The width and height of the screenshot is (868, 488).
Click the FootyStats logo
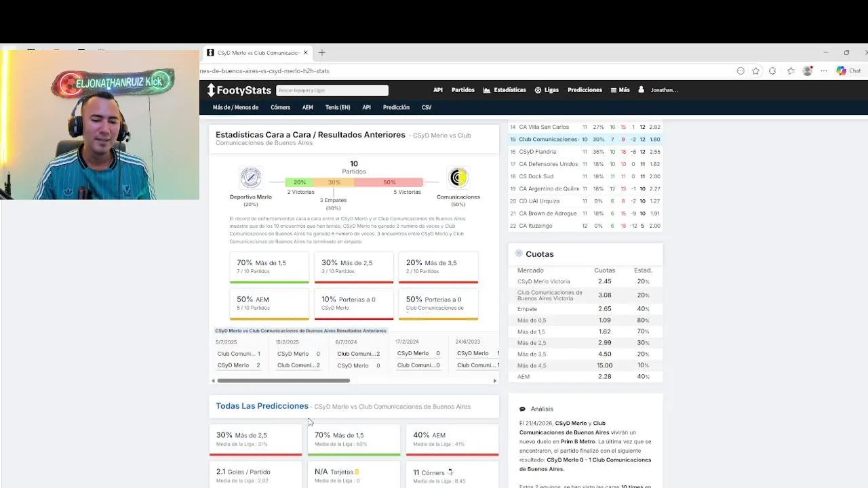[x=239, y=90]
